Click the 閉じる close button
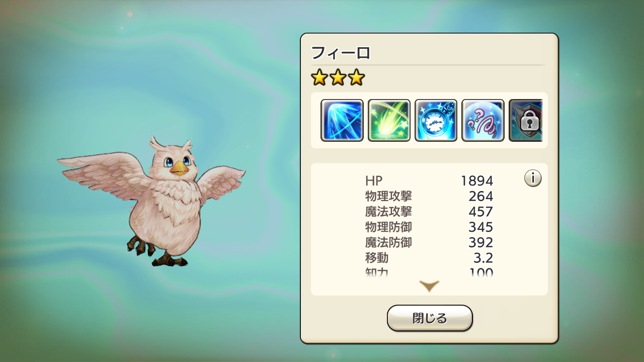This screenshot has width=644, height=362. (x=430, y=318)
